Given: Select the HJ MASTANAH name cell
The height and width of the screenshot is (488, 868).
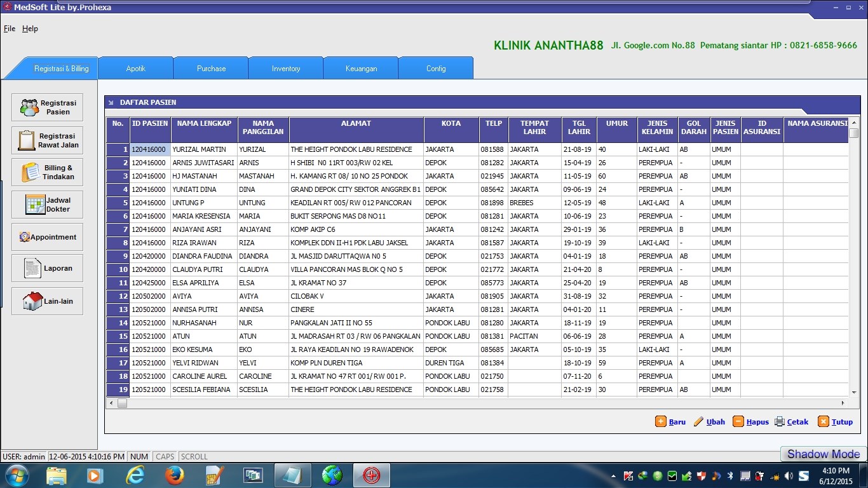Looking at the screenshot, I should click(x=204, y=176).
